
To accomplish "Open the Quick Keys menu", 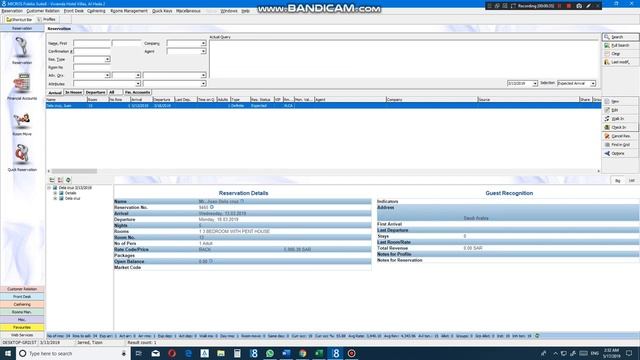I will click(x=162, y=11).
